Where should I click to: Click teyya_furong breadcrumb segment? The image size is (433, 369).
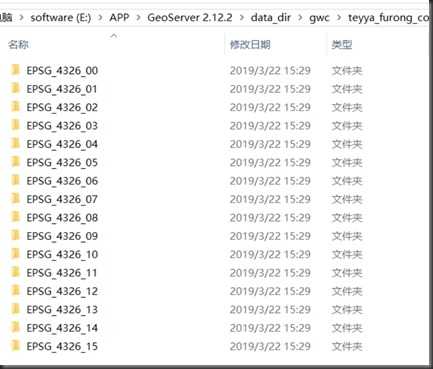[389, 18]
